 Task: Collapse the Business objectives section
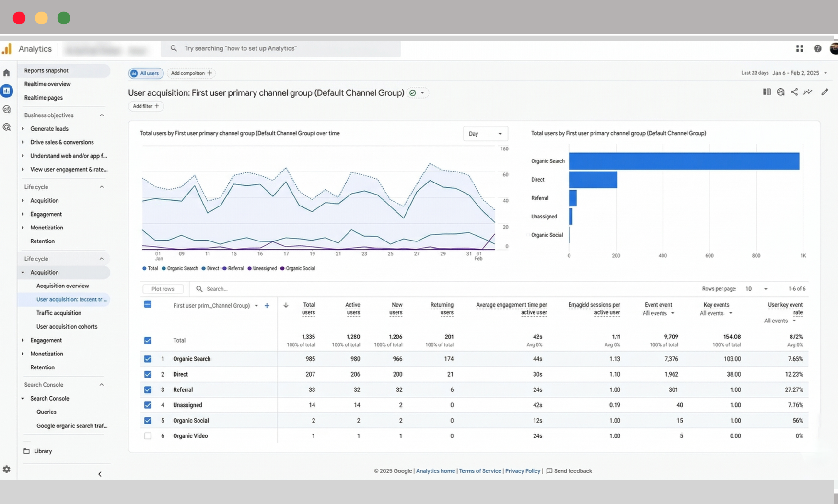click(x=101, y=115)
